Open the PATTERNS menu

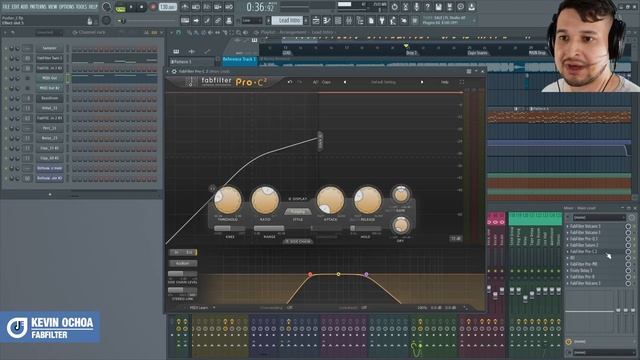click(x=38, y=7)
